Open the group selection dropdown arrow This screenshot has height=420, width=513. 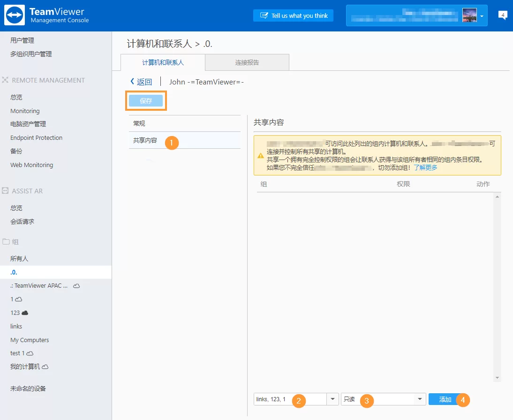click(332, 399)
